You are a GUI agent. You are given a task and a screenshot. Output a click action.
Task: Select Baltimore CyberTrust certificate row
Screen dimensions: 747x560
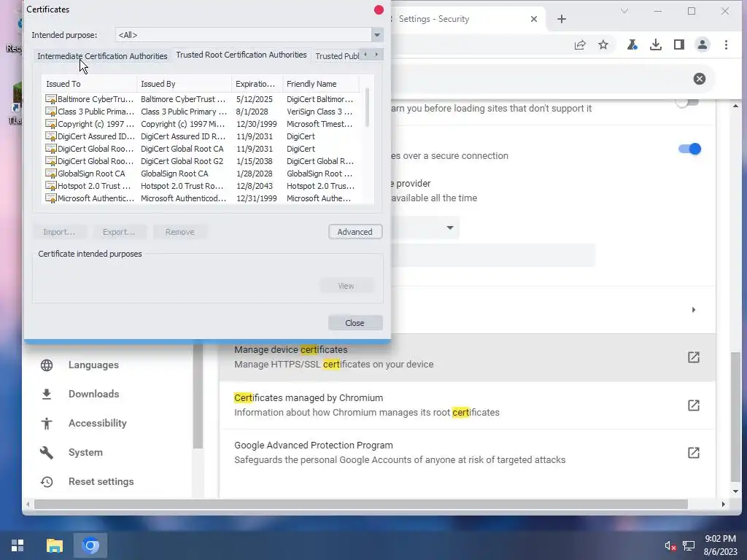(x=200, y=99)
